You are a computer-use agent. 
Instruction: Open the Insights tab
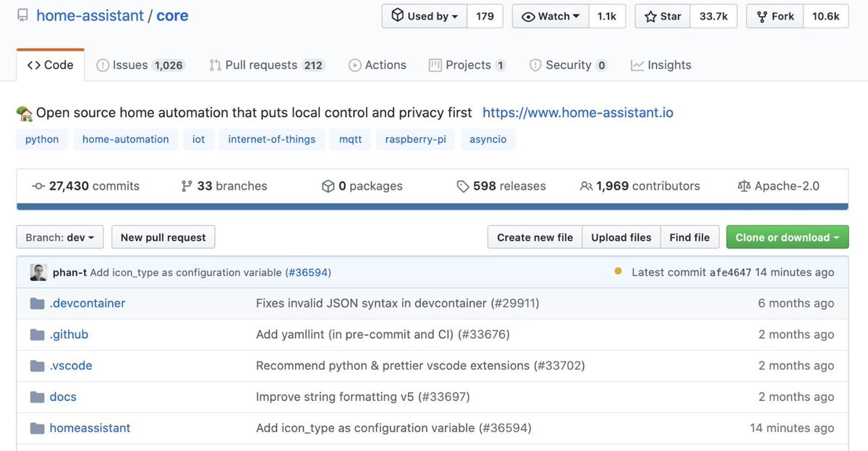click(661, 65)
